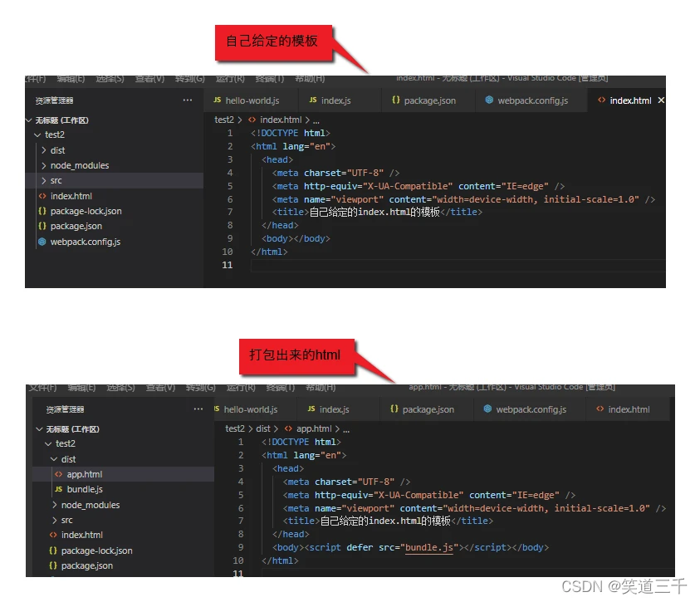The height and width of the screenshot is (602, 700).
Task: Click webpack icon on webpack.config.js tab, bottom window
Action: pyautogui.click(x=487, y=409)
